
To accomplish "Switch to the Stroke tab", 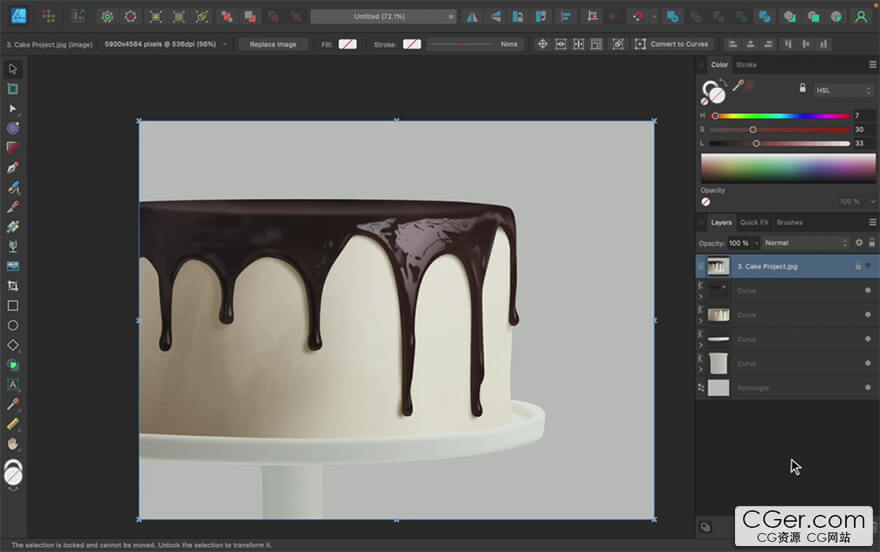I will point(746,65).
